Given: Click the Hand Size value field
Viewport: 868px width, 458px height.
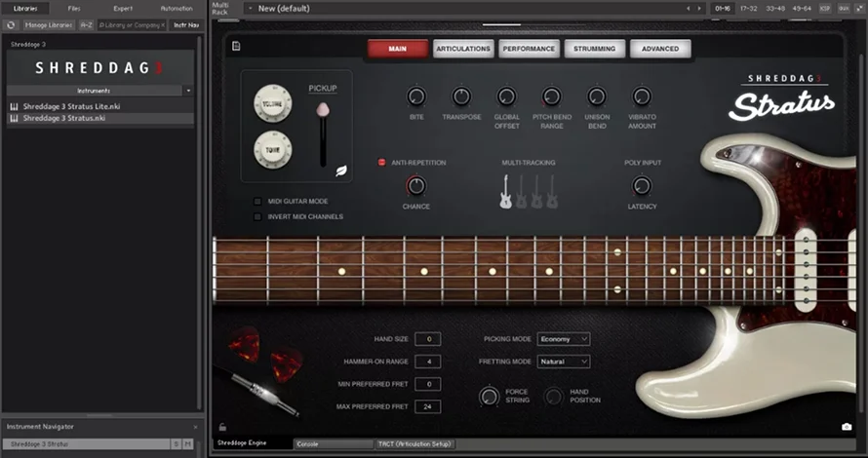Looking at the screenshot, I should pyautogui.click(x=427, y=339).
